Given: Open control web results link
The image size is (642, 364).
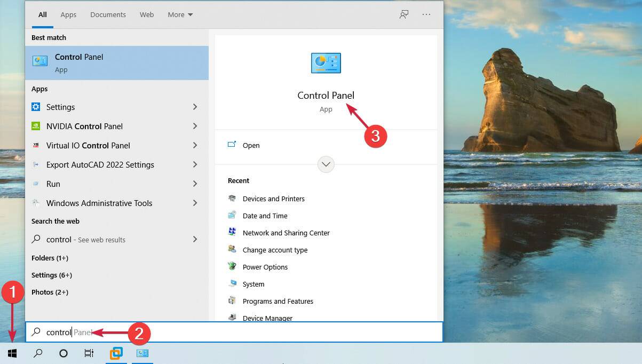Looking at the screenshot, I should pos(85,239).
